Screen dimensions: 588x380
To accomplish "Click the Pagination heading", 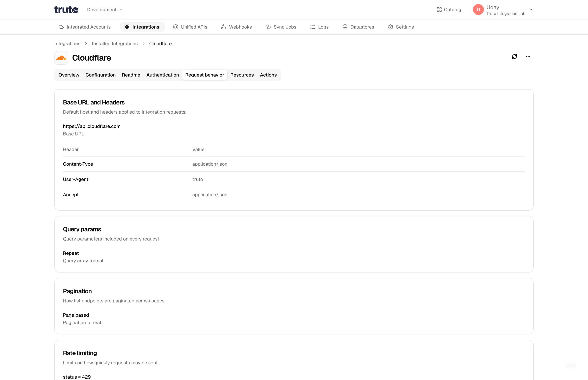I will [77, 291].
